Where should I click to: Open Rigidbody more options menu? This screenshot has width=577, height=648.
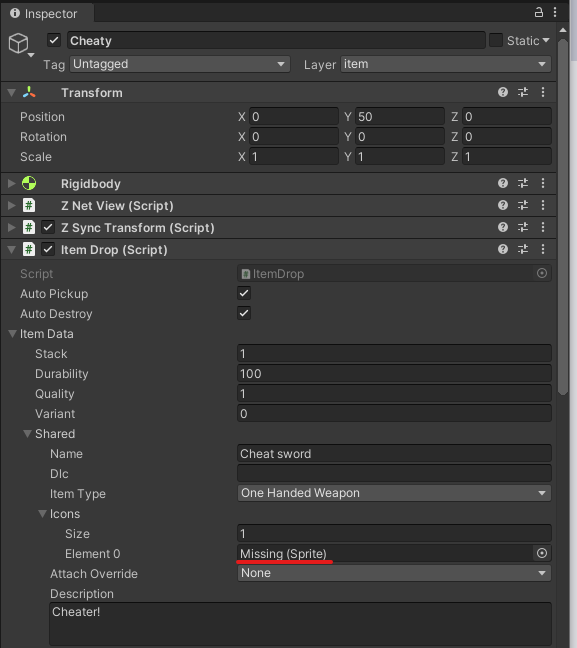pos(543,183)
